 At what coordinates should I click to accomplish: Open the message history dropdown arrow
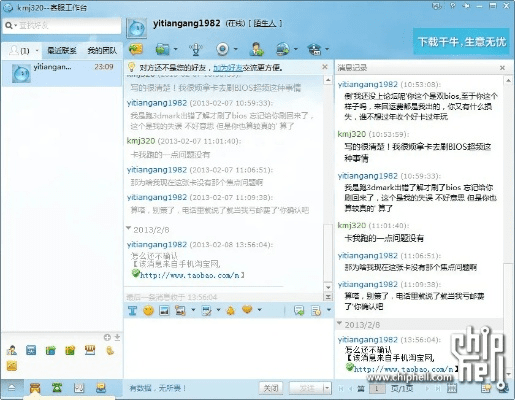pos(328,310)
